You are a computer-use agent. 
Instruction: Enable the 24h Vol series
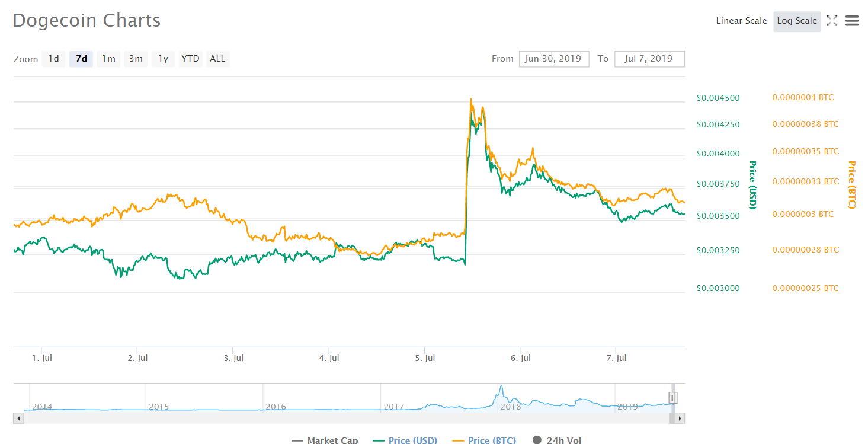coord(557,440)
